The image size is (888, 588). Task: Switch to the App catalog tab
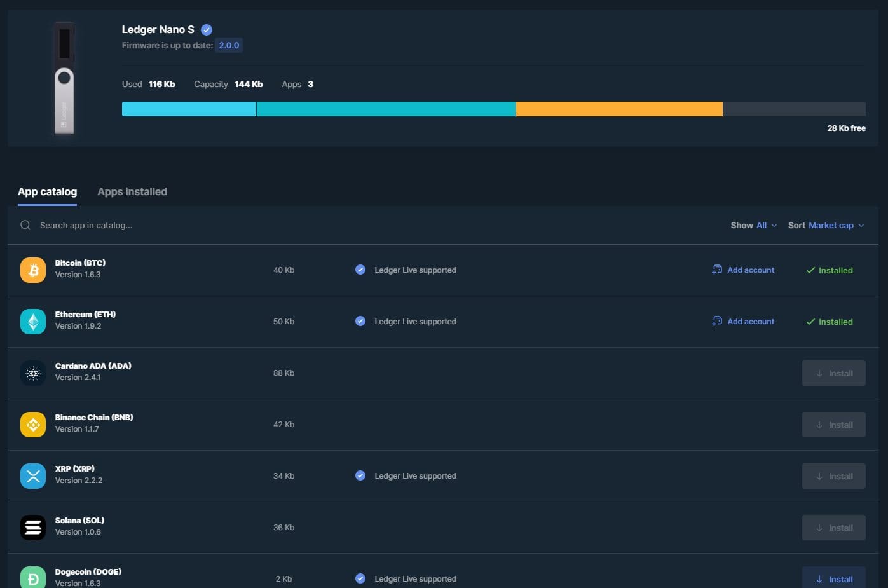[47, 192]
